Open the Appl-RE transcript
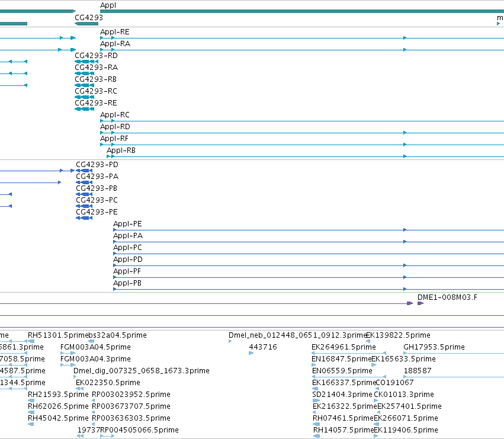Image resolution: width=504 pixels, height=439 pixels. (x=115, y=32)
